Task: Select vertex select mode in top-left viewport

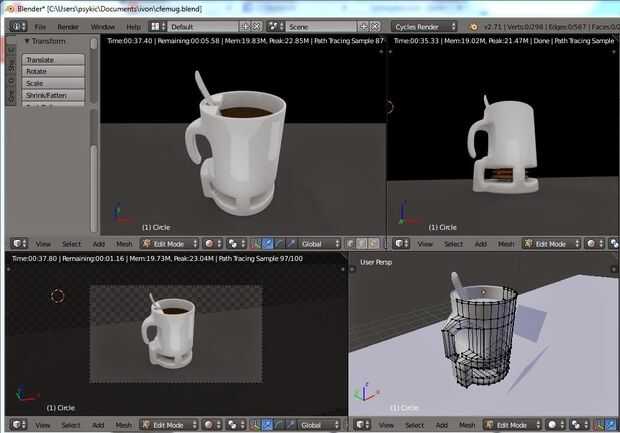Action: coord(350,244)
